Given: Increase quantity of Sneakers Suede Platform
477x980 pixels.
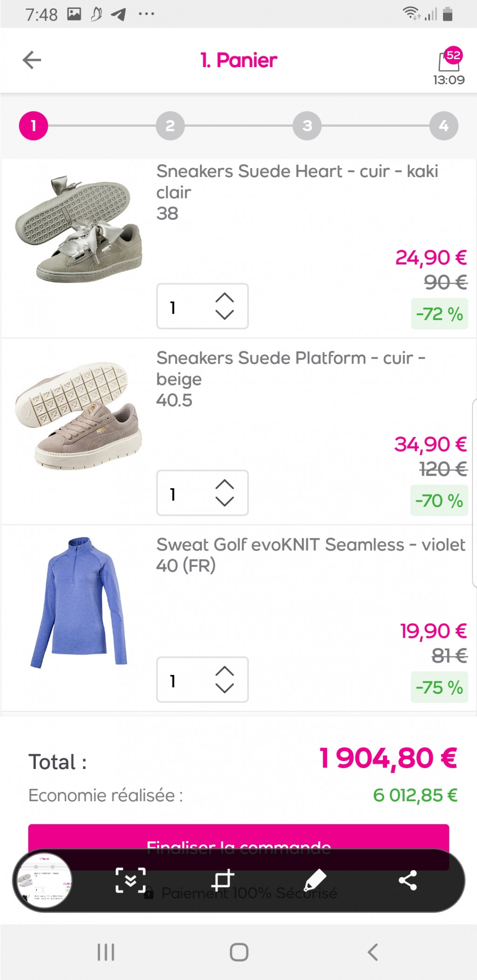Looking at the screenshot, I should click(x=225, y=484).
